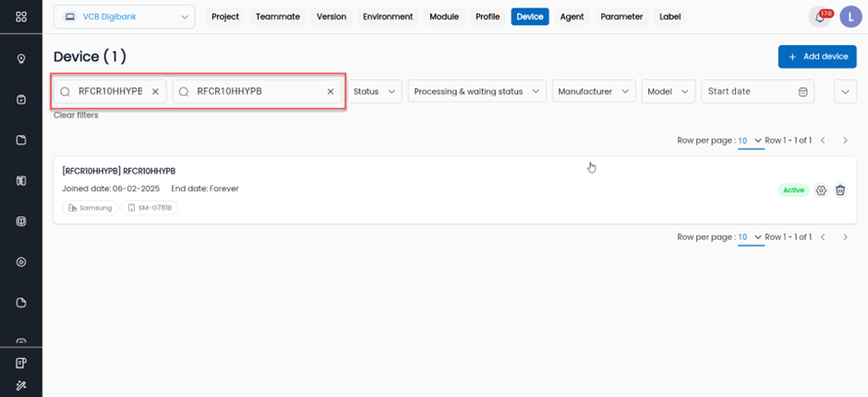
Task: Open the top Row per page selector
Action: coord(750,140)
